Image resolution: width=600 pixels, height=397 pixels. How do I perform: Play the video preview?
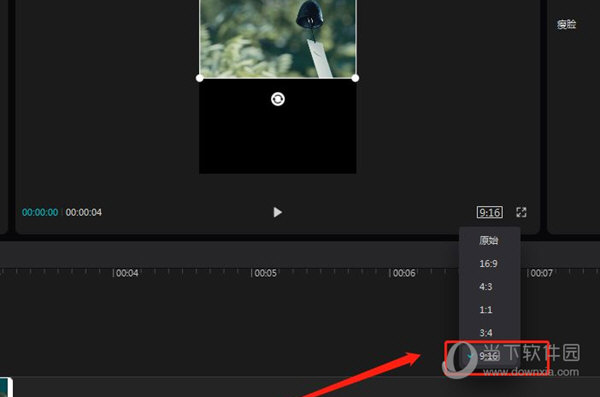pos(278,212)
